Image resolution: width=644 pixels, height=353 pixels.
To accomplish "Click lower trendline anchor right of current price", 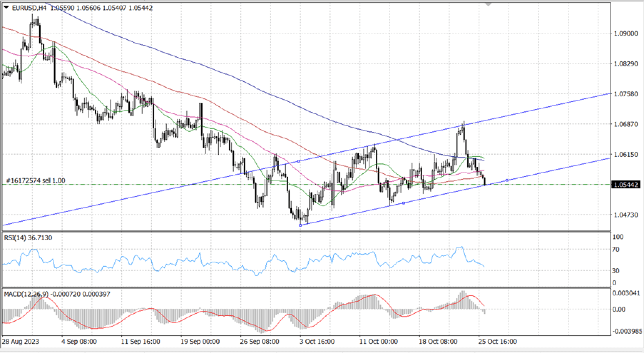I will (x=507, y=180).
